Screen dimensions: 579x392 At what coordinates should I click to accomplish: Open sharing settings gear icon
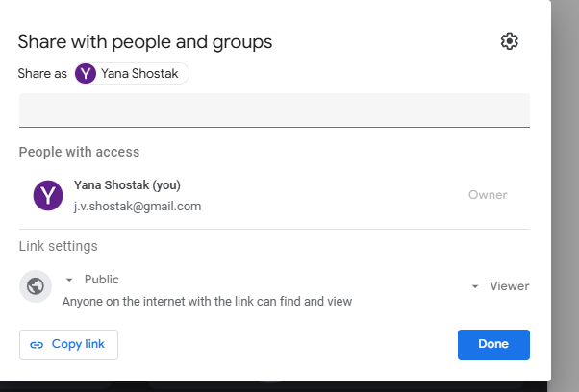[x=510, y=41]
